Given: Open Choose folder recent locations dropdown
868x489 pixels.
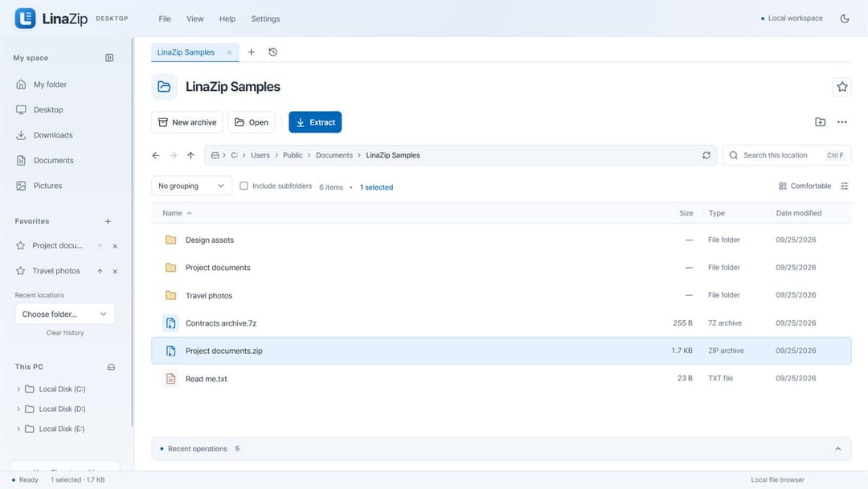Looking at the screenshot, I should click(65, 314).
